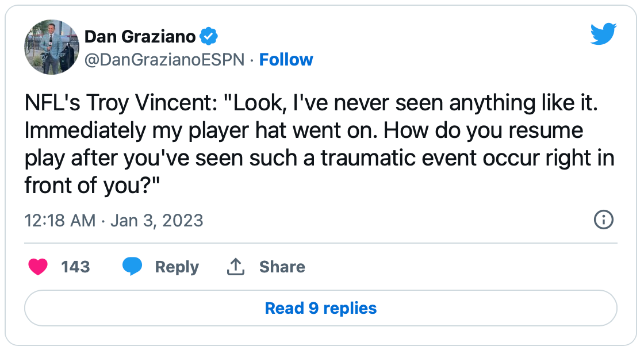Click the blue verified badge
This screenshot has width=644, height=354.
[209, 37]
